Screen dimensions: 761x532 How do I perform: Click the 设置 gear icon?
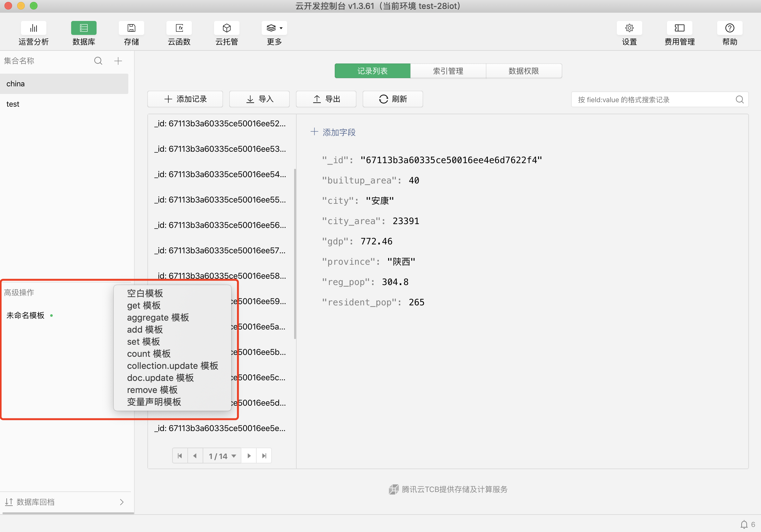[x=629, y=28]
